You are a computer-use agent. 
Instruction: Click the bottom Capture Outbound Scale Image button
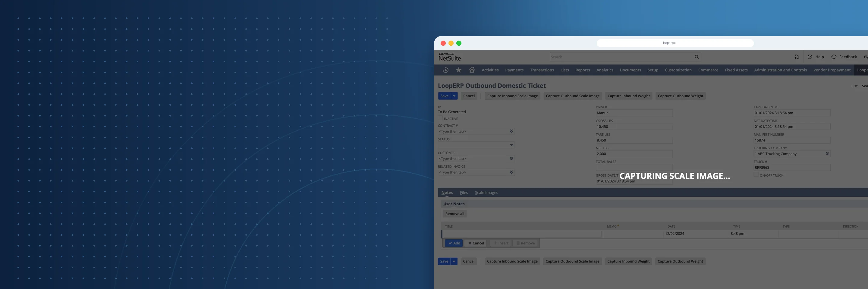pos(572,261)
